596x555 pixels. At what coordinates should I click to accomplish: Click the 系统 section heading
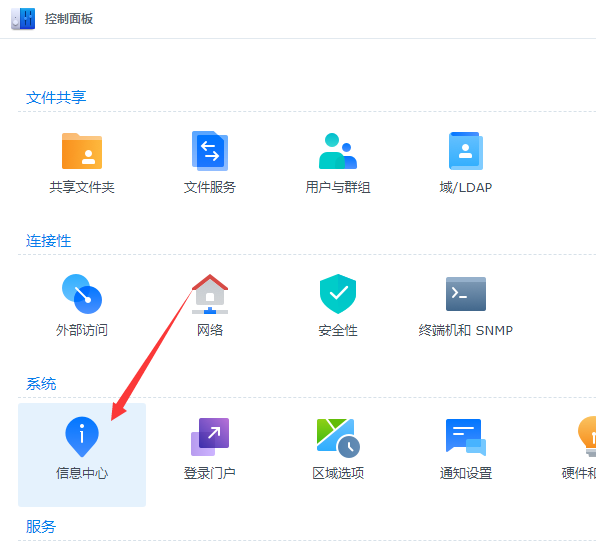41,384
